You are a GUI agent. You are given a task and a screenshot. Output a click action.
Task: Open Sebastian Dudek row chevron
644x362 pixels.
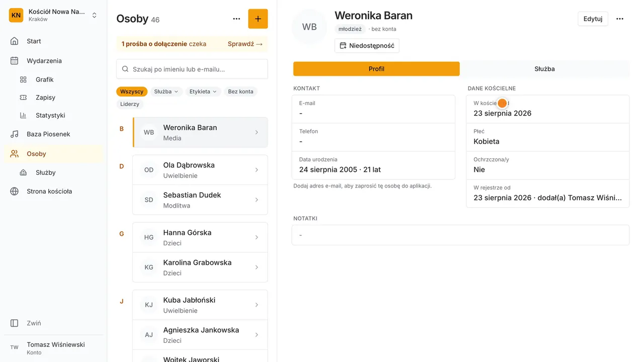[257, 200]
